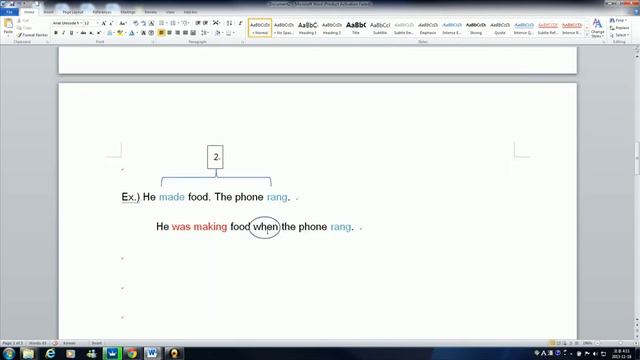Switch to the Mailings tab
The width and height of the screenshot is (640, 360).
click(128, 12)
